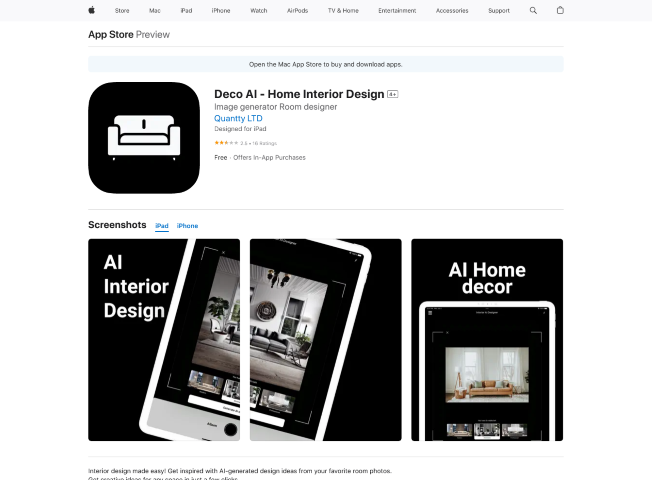Click the Deco AI sofa app icon
Viewport: 652px width, 480px height.
tap(144, 138)
